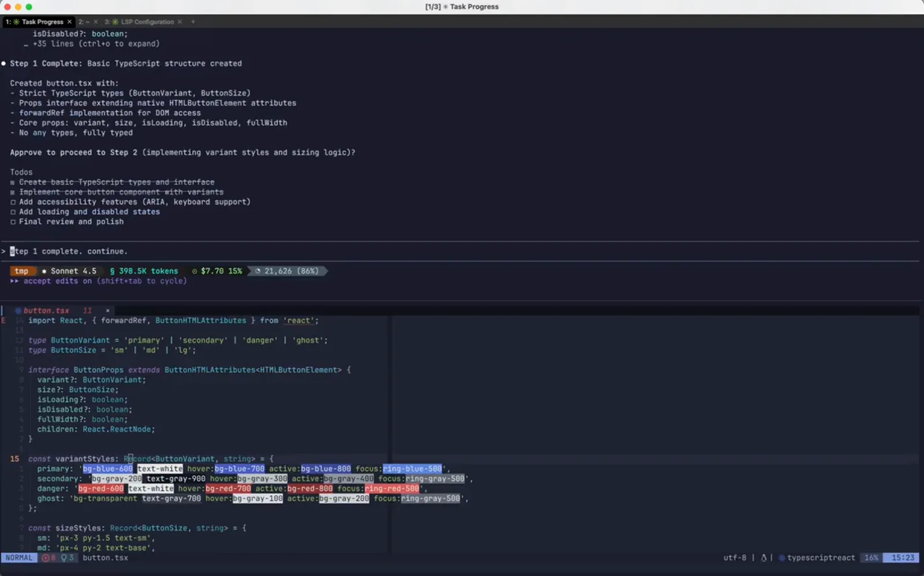
Task: Click the 'type ButtonVariant' declaration
Action: click(x=178, y=341)
